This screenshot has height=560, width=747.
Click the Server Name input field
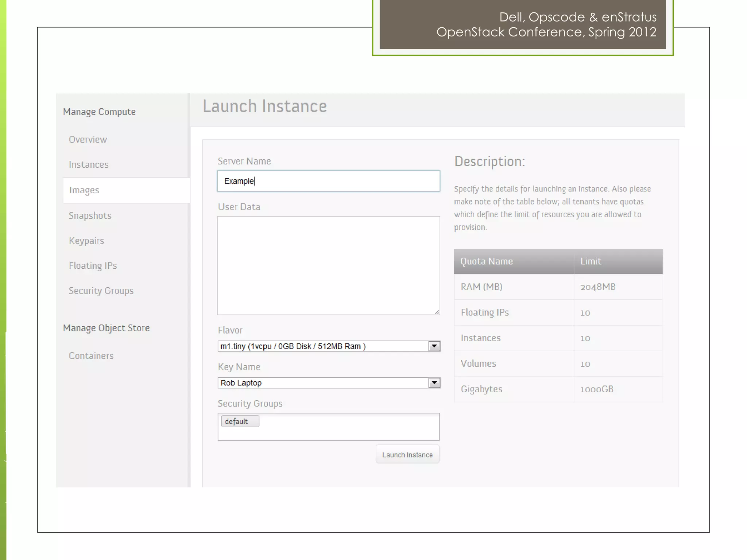(x=328, y=181)
